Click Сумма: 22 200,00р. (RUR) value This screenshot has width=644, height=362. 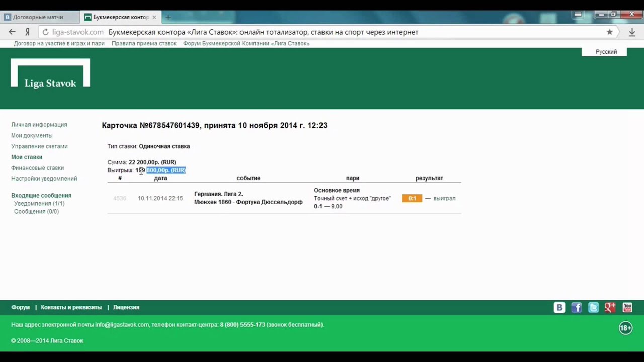(152, 162)
